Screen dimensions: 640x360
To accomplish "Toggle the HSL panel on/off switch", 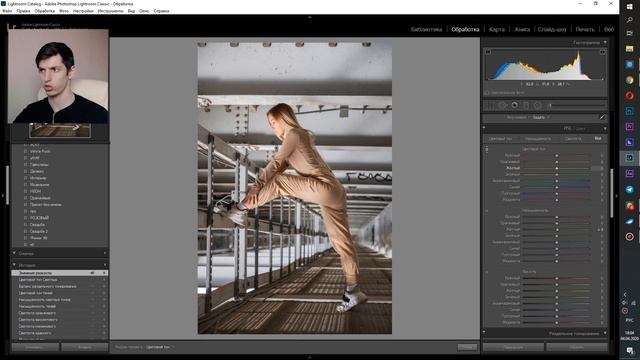I will [x=484, y=128].
